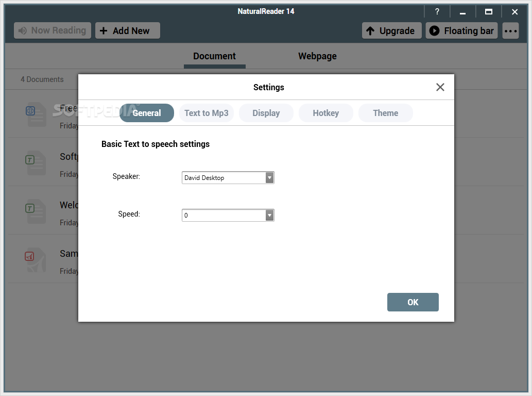
Task: Click the 'Speaker:' label
Action: [x=126, y=176]
